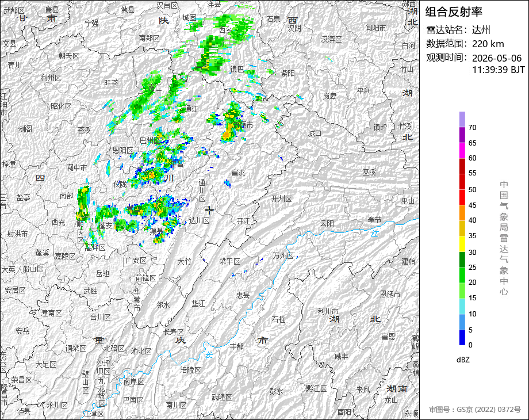
Task: Click the 开江 map label
Action: pyautogui.click(x=243, y=221)
